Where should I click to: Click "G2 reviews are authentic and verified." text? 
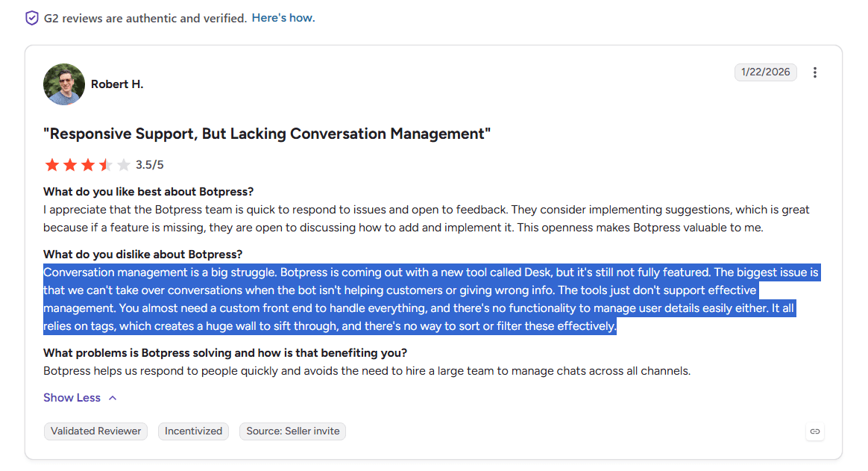click(145, 18)
